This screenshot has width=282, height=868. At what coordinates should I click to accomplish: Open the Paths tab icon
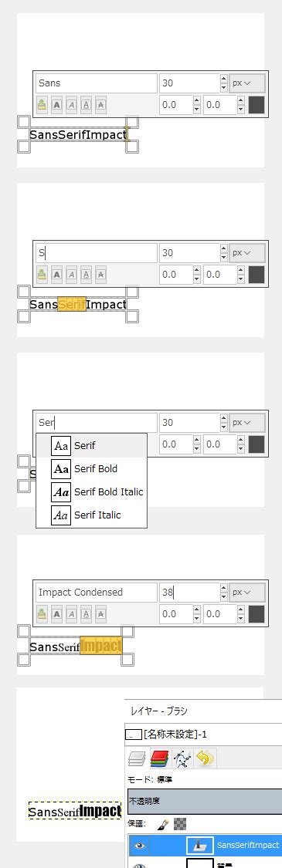click(182, 758)
